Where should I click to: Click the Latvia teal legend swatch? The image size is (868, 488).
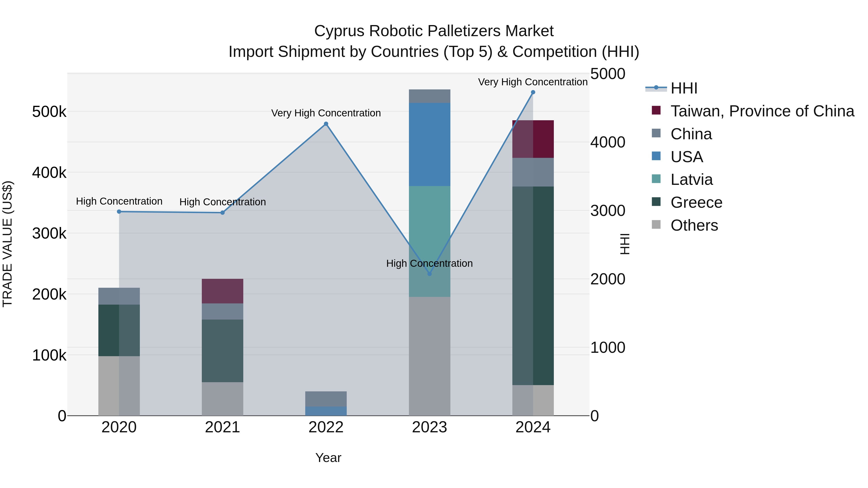tap(656, 179)
